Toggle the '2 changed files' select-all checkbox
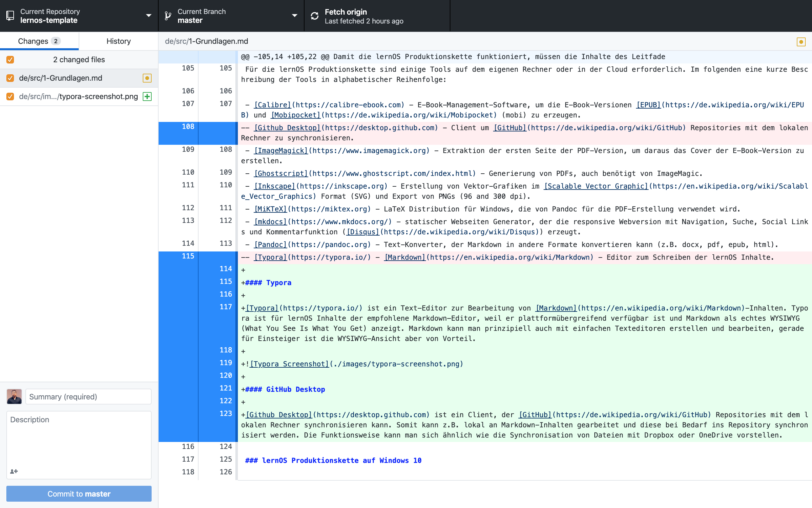This screenshot has height=508, width=812. (x=10, y=60)
